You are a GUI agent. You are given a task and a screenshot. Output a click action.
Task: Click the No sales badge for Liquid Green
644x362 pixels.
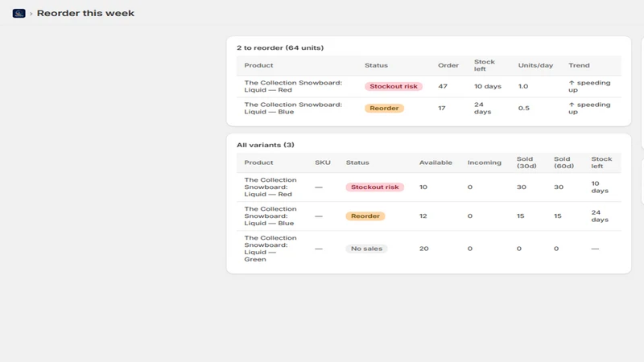pos(366,249)
